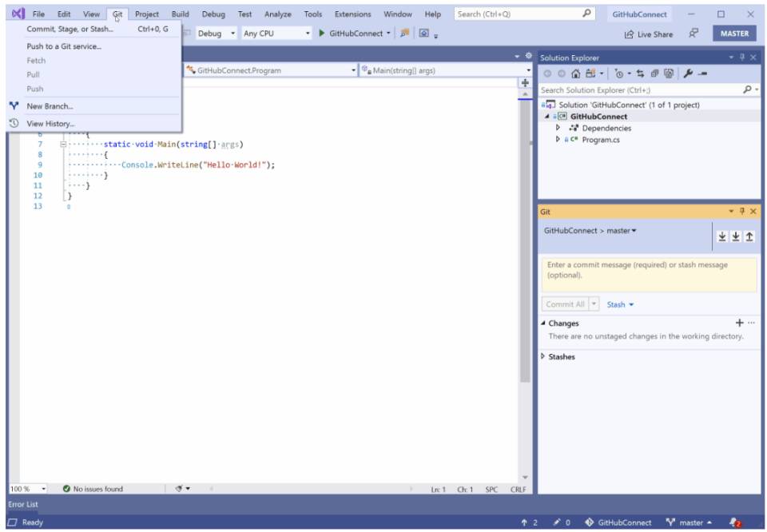Click the Pull icon in Git panel
The image size is (767, 532).
click(x=736, y=236)
